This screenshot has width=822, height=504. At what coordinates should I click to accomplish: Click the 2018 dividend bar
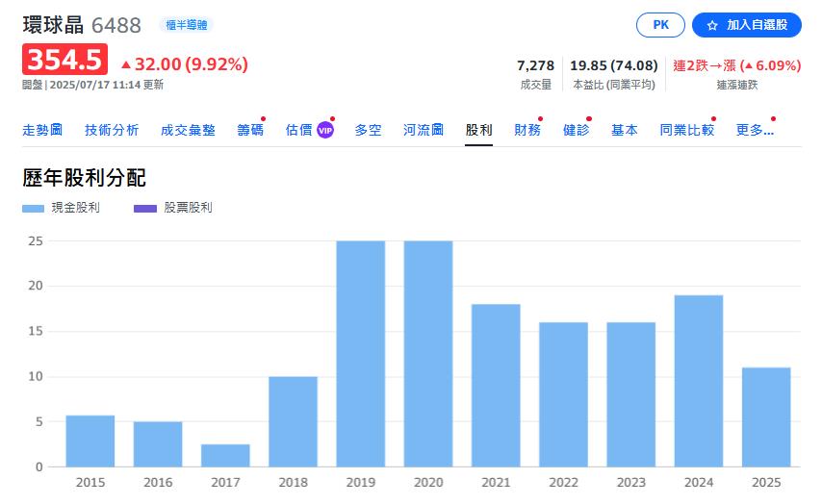293,421
